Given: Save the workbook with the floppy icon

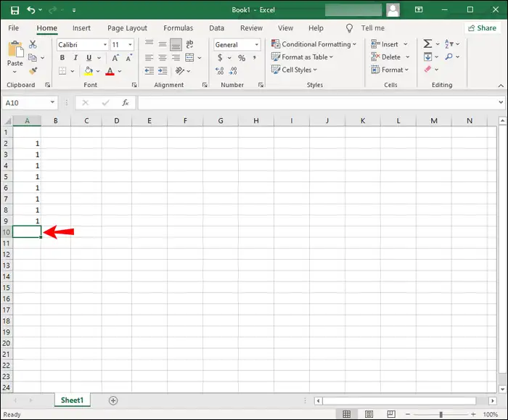Looking at the screenshot, I should coord(15,10).
